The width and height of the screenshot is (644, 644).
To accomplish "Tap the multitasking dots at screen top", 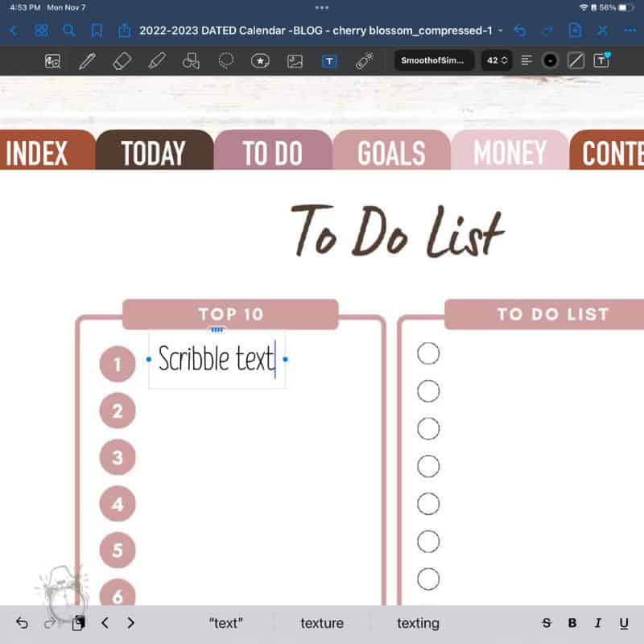I will point(321,7).
